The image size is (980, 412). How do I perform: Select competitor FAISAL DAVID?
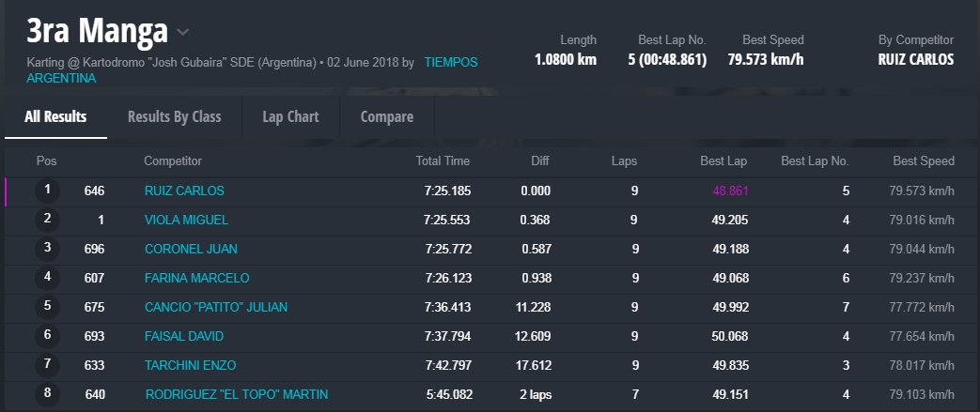pyautogui.click(x=183, y=337)
